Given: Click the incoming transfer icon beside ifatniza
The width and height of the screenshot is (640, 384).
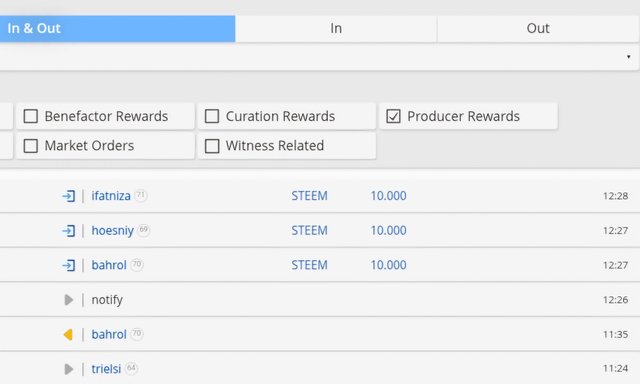Looking at the screenshot, I should (x=69, y=196).
